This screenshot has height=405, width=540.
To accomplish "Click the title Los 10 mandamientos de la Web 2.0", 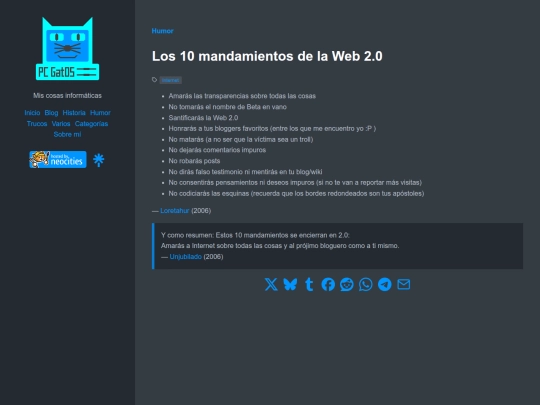I will pyautogui.click(x=267, y=56).
